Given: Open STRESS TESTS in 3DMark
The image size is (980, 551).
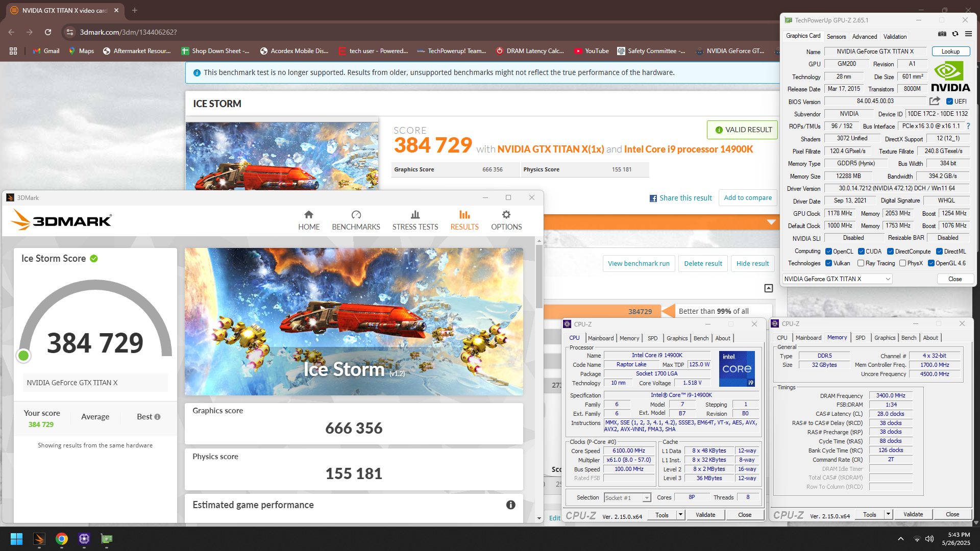Looking at the screenshot, I should 415,220.
